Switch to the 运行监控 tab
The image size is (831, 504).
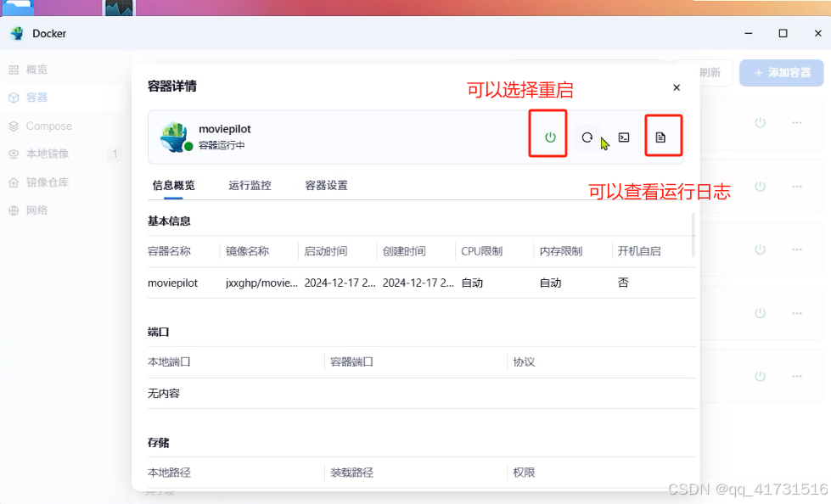point(250,186)
